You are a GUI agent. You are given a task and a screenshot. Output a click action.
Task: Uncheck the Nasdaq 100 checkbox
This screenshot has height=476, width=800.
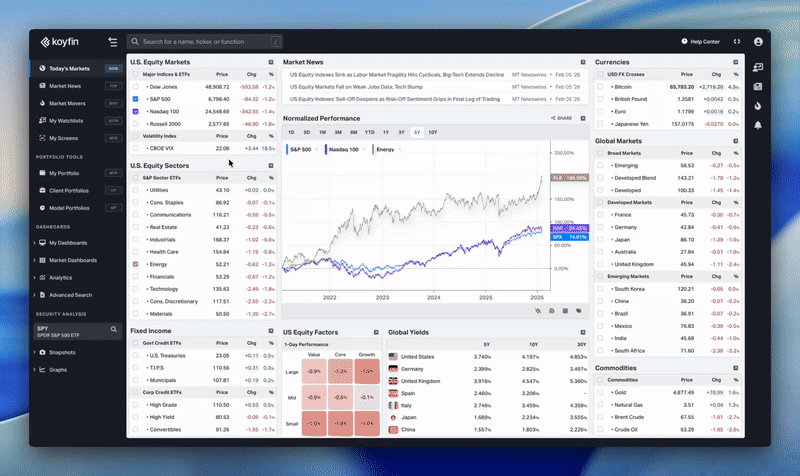click(136, 111)
